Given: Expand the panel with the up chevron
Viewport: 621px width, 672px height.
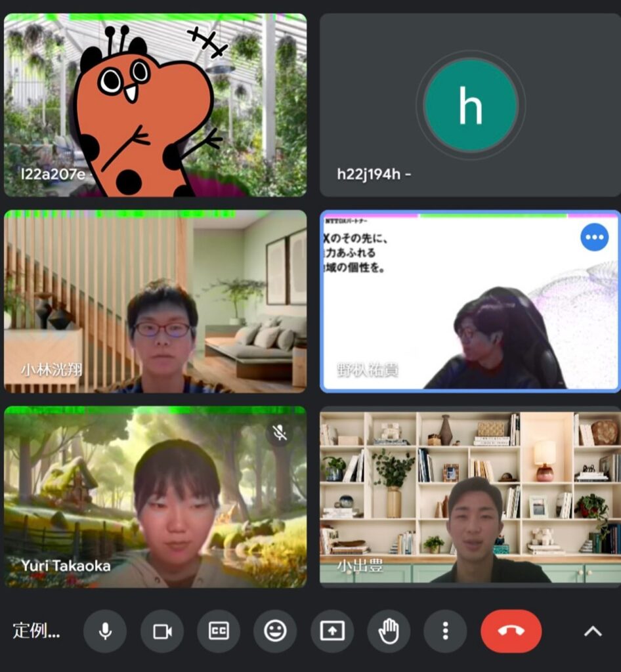Looking at the screenshot, I should [593, 631].
